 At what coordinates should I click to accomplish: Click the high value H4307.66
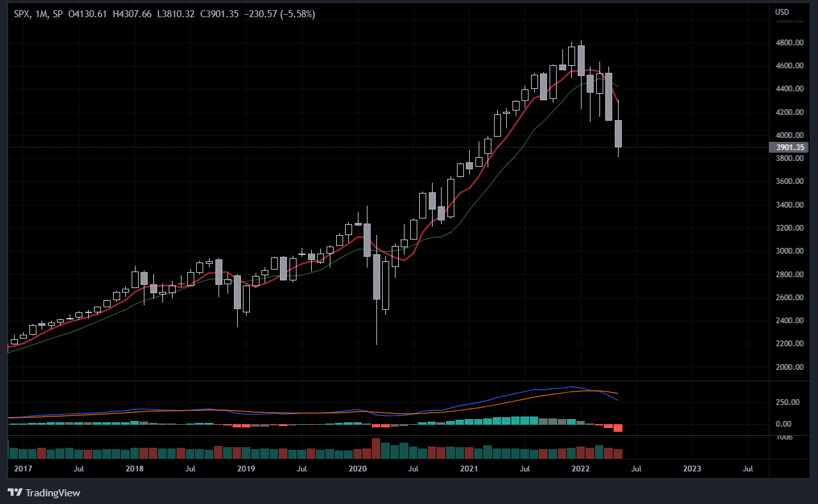(x=133, y=13)
